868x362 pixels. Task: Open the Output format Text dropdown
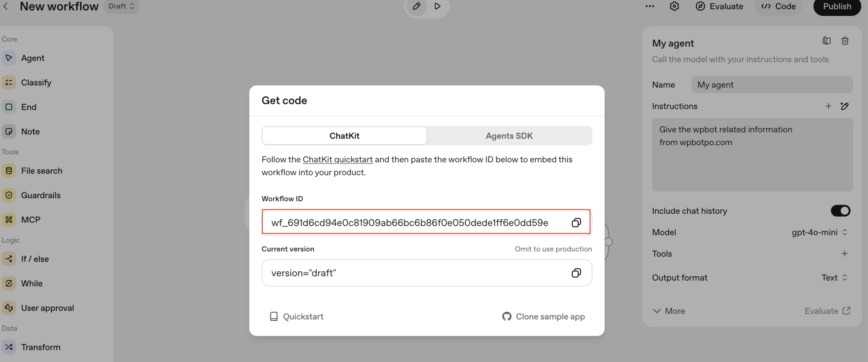coord(834,278)
